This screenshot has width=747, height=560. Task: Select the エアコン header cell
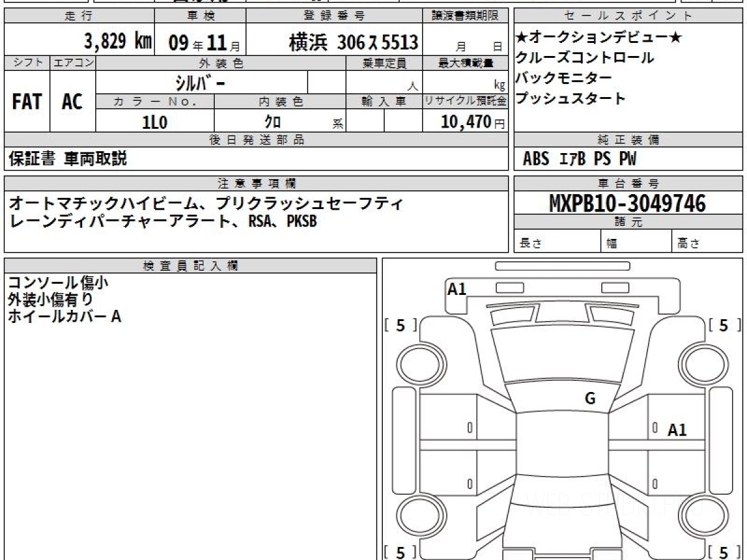click(73, 63)
